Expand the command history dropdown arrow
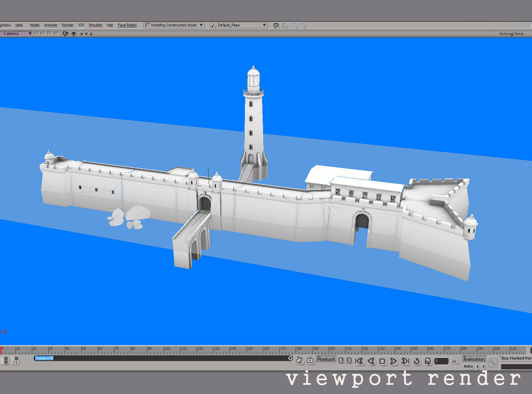Image resolution: width=532 pixels, height=394 pixels. point(290,358)
